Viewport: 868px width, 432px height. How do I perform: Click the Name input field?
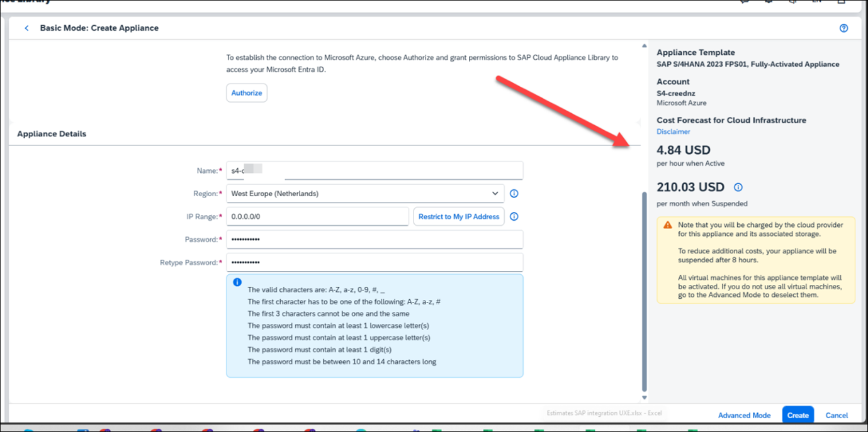tap(375, 170)
